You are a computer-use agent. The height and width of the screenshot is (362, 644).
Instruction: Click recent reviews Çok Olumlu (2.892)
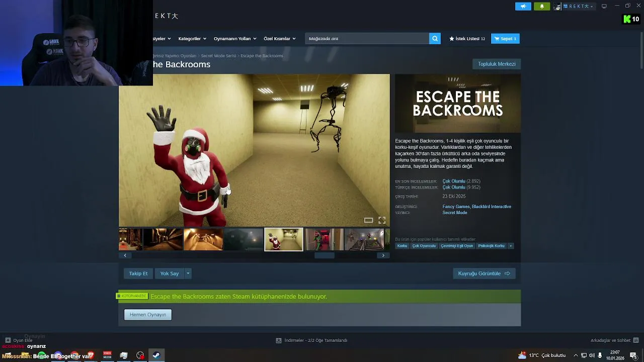[x=461, y=181]
